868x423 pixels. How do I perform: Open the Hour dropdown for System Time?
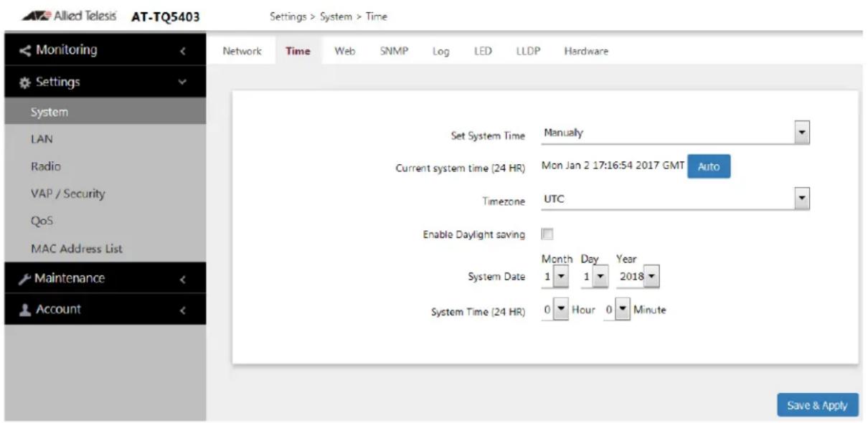555,310
